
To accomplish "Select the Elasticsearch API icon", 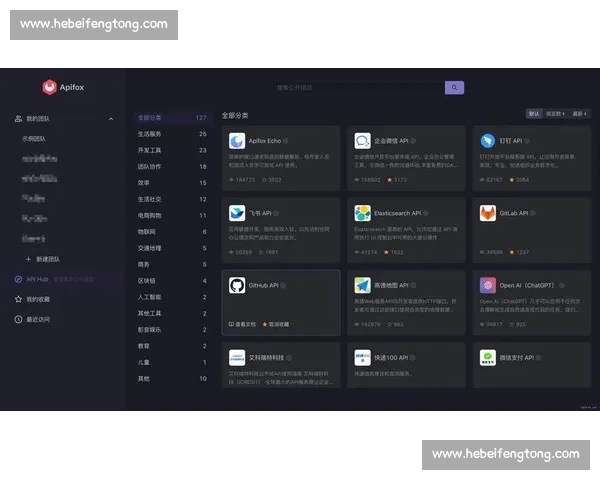I will click(362, 213).
